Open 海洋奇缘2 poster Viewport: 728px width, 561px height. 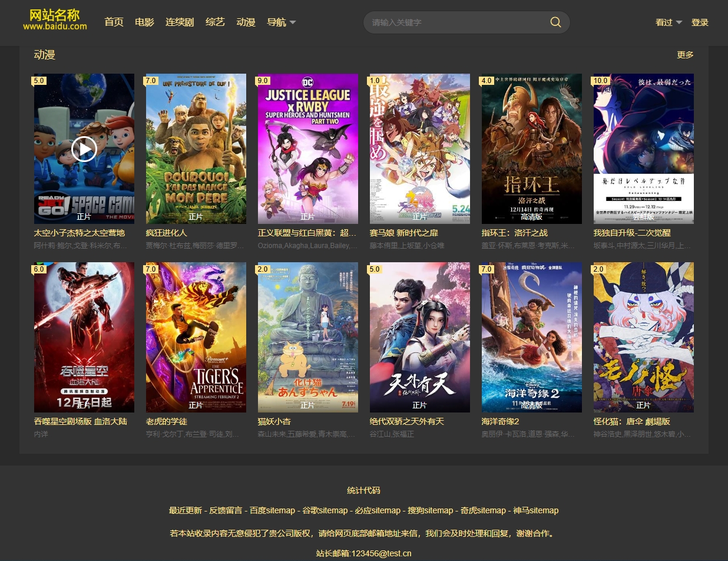pyautogui.click(x=532, y=337)
